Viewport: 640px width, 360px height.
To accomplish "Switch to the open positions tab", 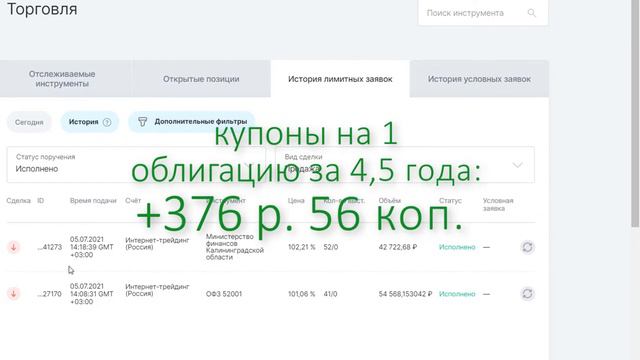I will click(201, 79).
